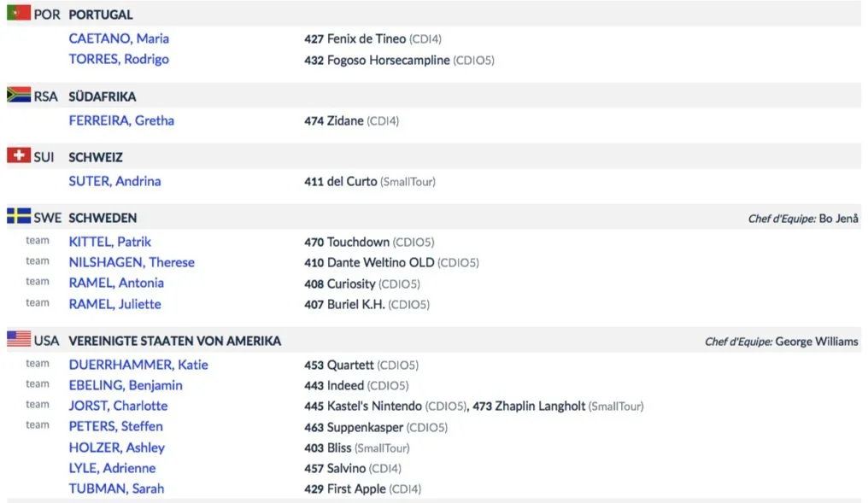Open NILSHAGEN, Therese rider link
Screen dimensions: 868x503
(x=132, y=262)
